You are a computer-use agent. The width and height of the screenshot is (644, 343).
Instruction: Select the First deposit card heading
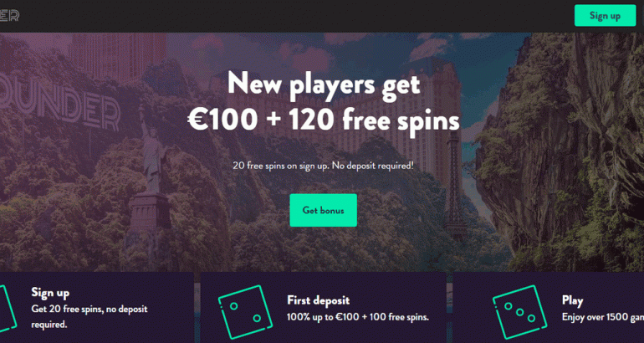319,300
